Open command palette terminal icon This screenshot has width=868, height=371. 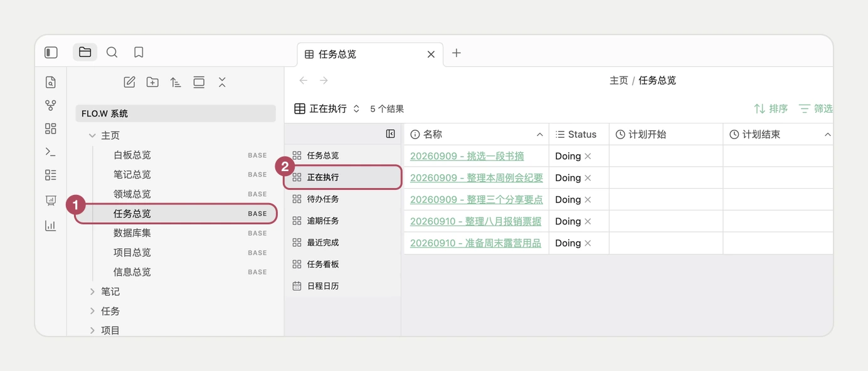point(51,152)
